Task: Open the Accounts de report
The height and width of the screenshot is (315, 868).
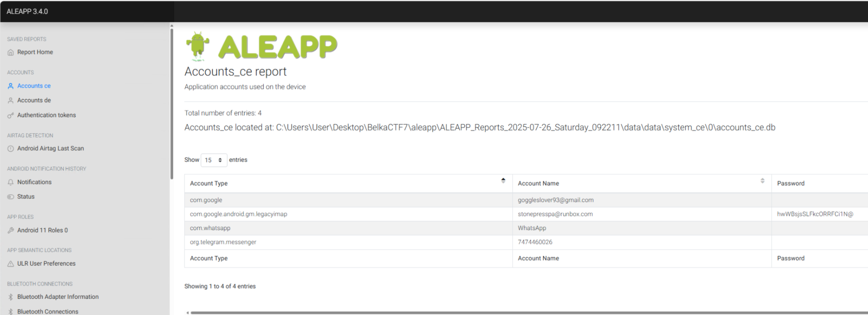Action: click(34, 100)
